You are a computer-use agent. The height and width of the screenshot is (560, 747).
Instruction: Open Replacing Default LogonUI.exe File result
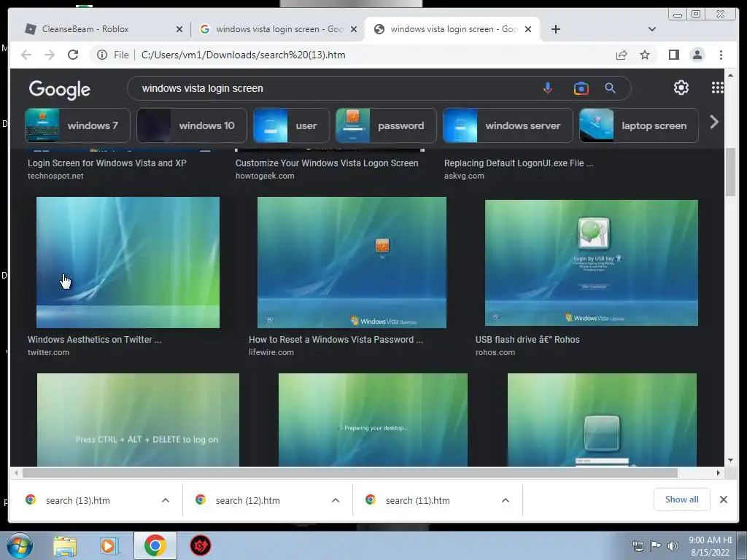(519, 163)
